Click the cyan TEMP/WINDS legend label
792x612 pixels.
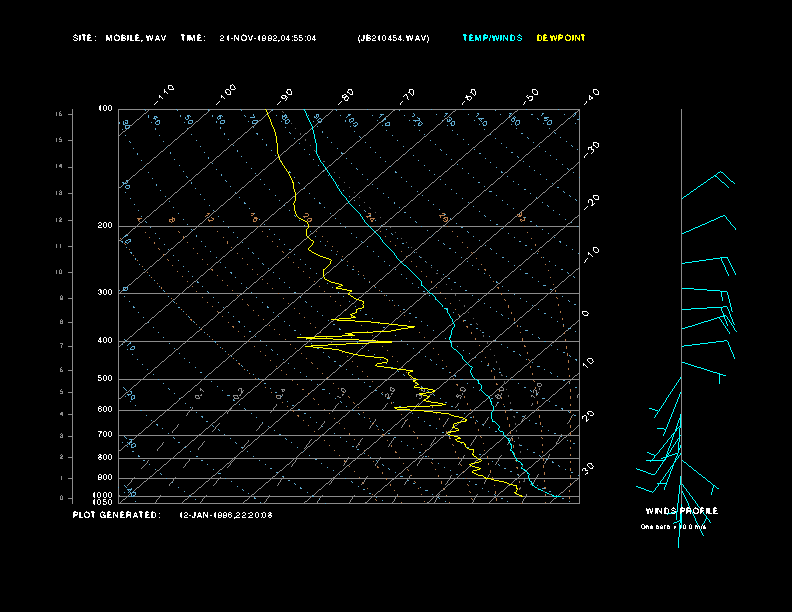coord(492,38)
